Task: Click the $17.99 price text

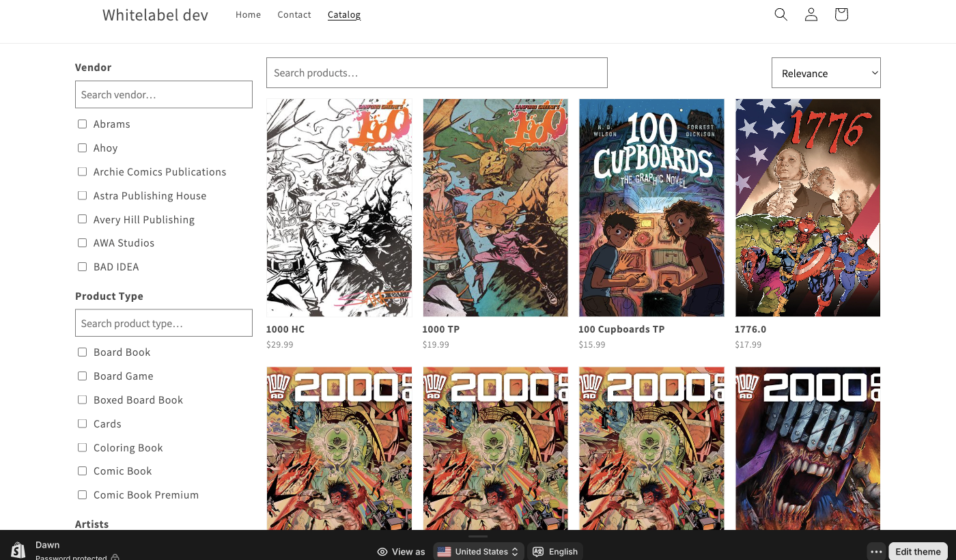Action: point(748,345)
